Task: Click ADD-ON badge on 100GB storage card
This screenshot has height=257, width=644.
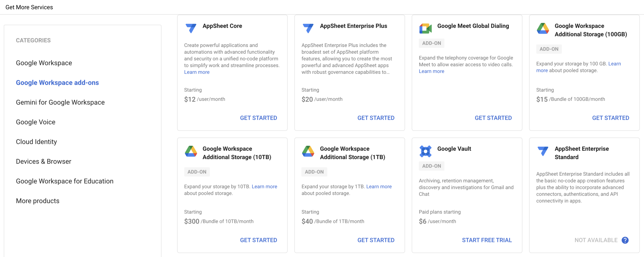Action: pyautogui.click(x=549, y=49)
